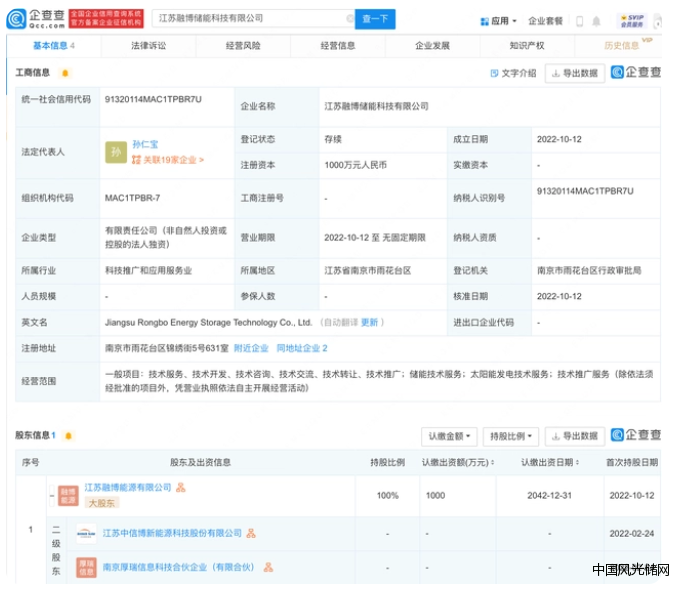Click organization code MAC1TPBR-7
This screenshot has height=600, width=678.
pyautogui.click(x=132, y=198)
